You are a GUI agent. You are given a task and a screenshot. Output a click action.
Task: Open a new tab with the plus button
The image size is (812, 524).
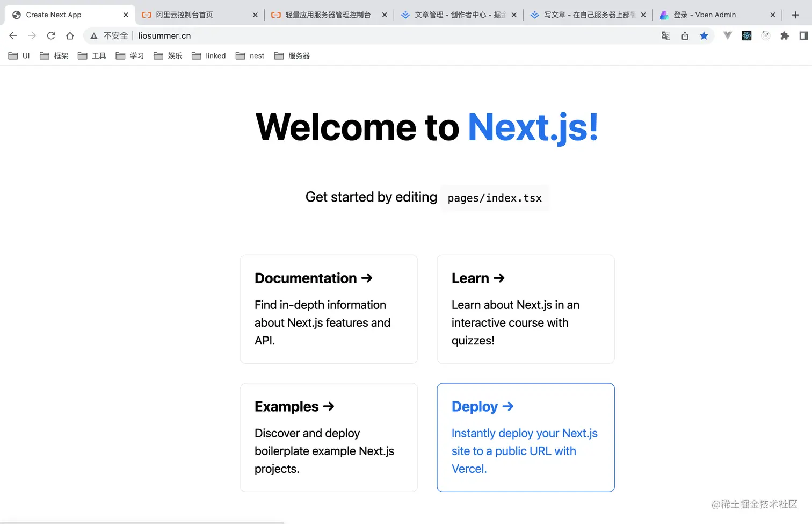tap(795, 15)
